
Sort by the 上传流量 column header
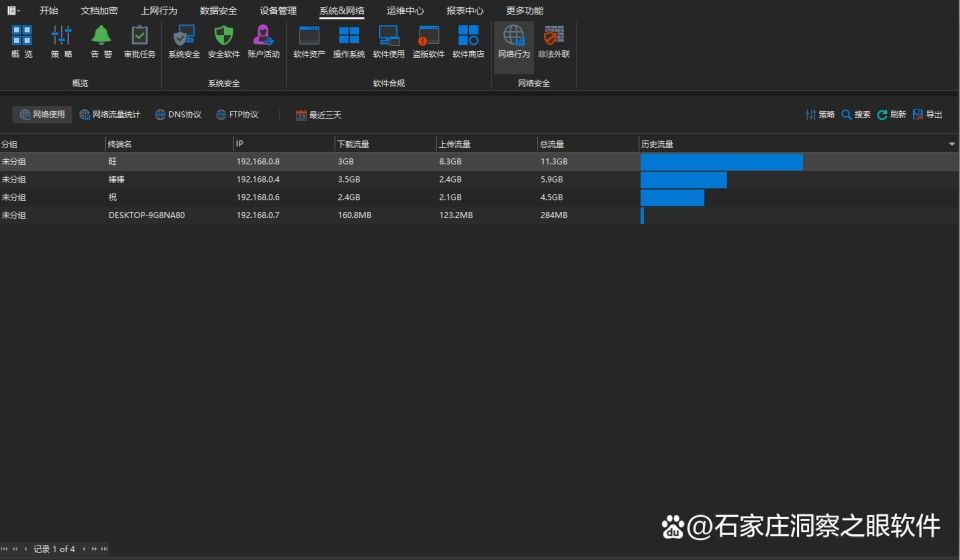coord(487,144)
